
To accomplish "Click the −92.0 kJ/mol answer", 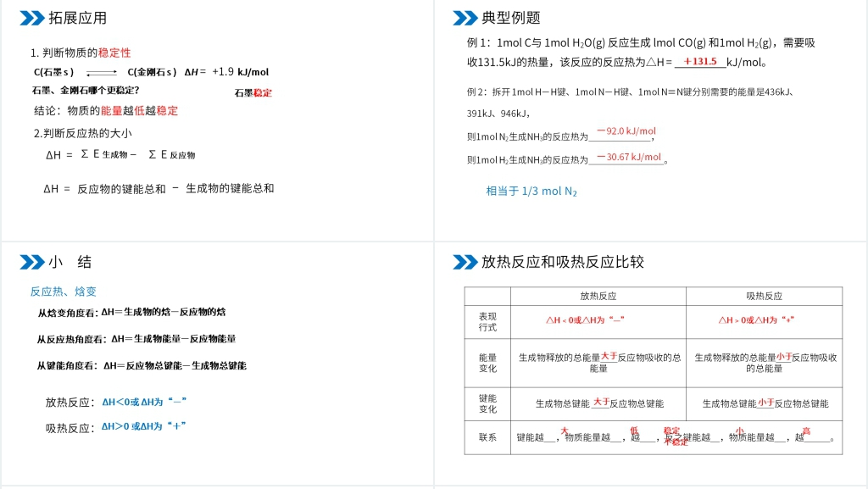I will click(x=626, y=131).
